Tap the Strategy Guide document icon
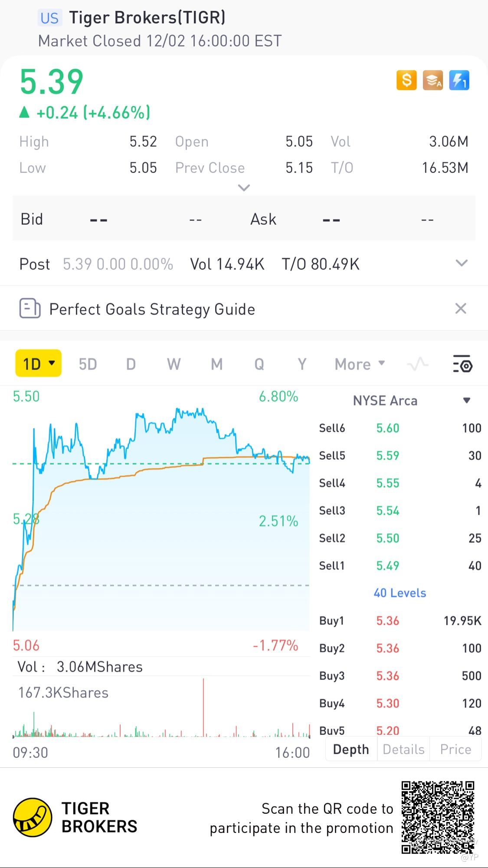Viewport: 488px width, 868px height. [30, 309]
